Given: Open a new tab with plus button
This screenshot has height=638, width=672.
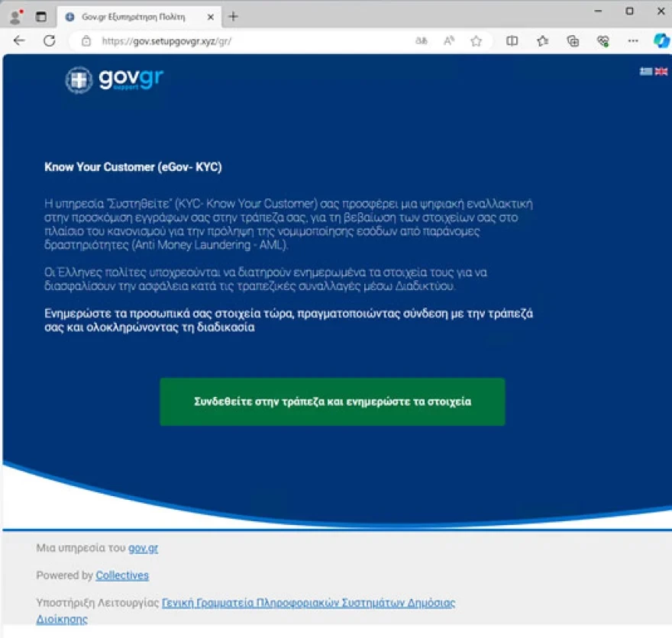Looking at the screenshot, I should tap(234, 16).
